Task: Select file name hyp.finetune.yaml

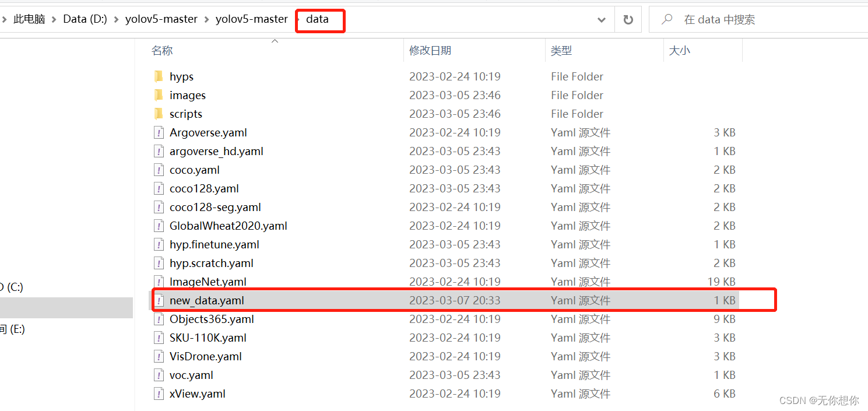Action: click(x=215, y=244)
